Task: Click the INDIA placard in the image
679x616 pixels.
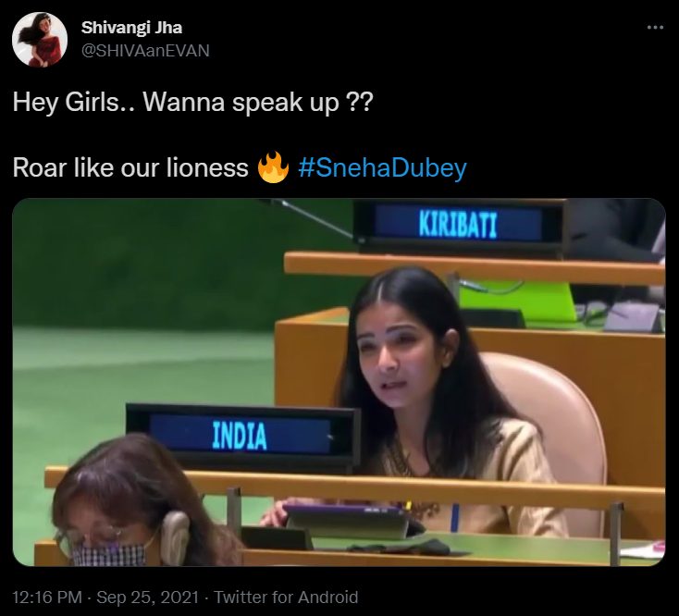Action: 242,436
